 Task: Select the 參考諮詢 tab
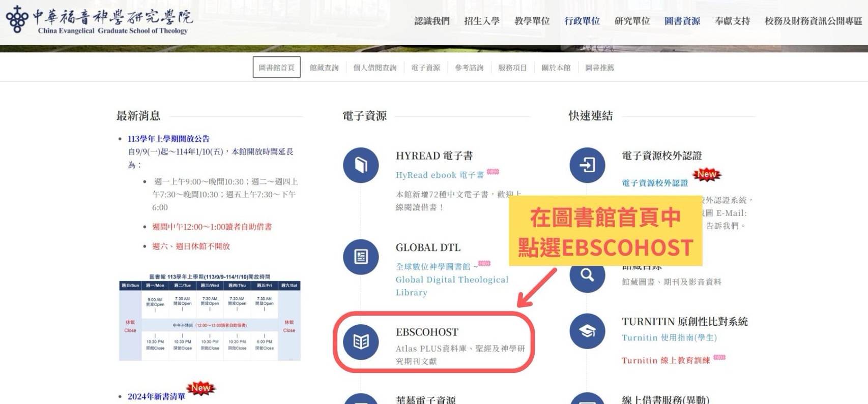[469, 68]
